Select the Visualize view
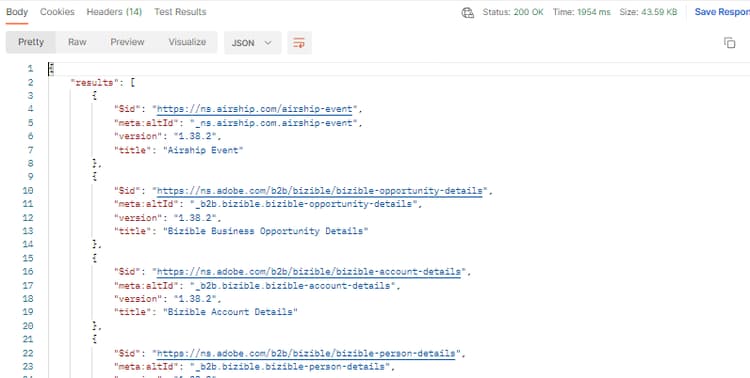Screen dimensions: 750x378 [x=187, y=42]
